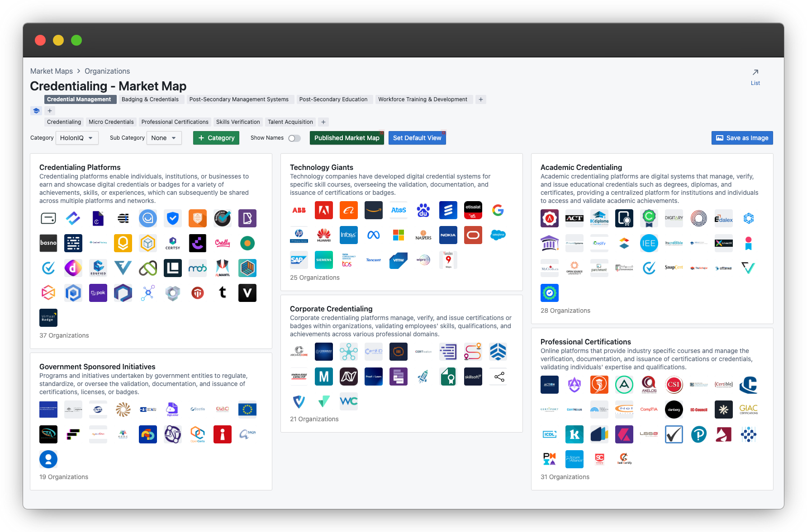Click the CERTSY logo

(173, 243)
